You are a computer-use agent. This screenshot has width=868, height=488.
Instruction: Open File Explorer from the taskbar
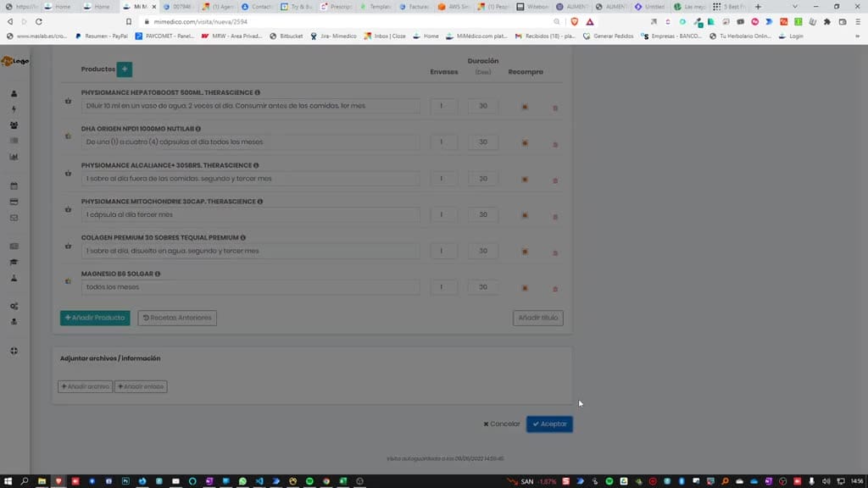(42, 481)
